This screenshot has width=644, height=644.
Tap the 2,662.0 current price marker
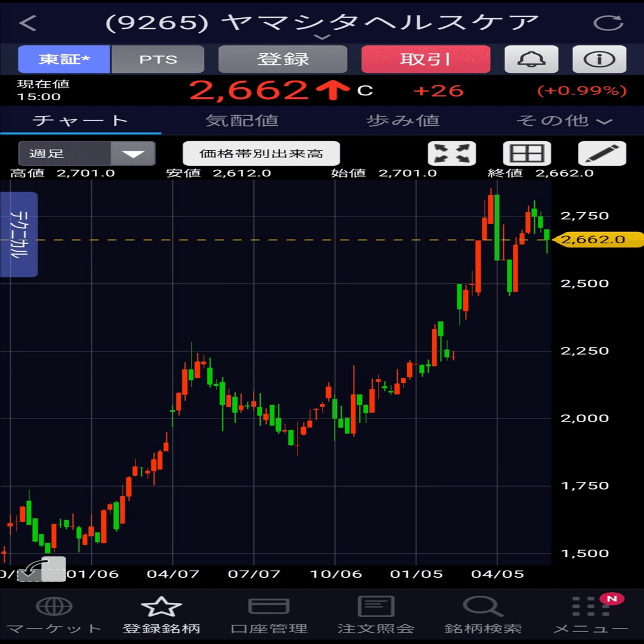(598, 240)
